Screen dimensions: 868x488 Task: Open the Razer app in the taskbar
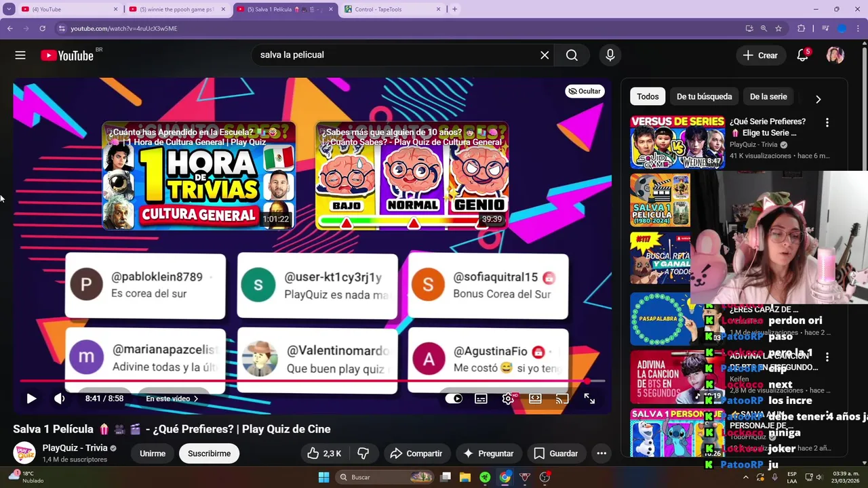[x=485, y=477]
